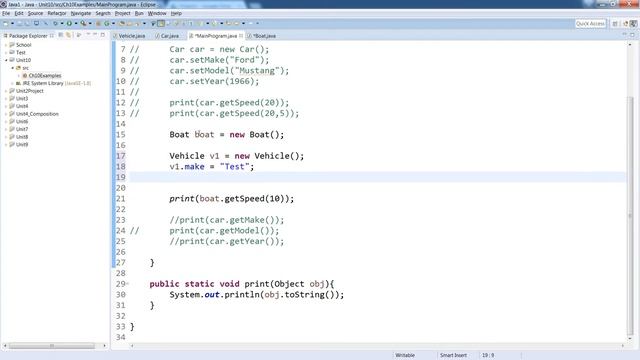Toggle Link with Editor in Package Explorer
Viewport: 640px width, 360px height.
69,36
